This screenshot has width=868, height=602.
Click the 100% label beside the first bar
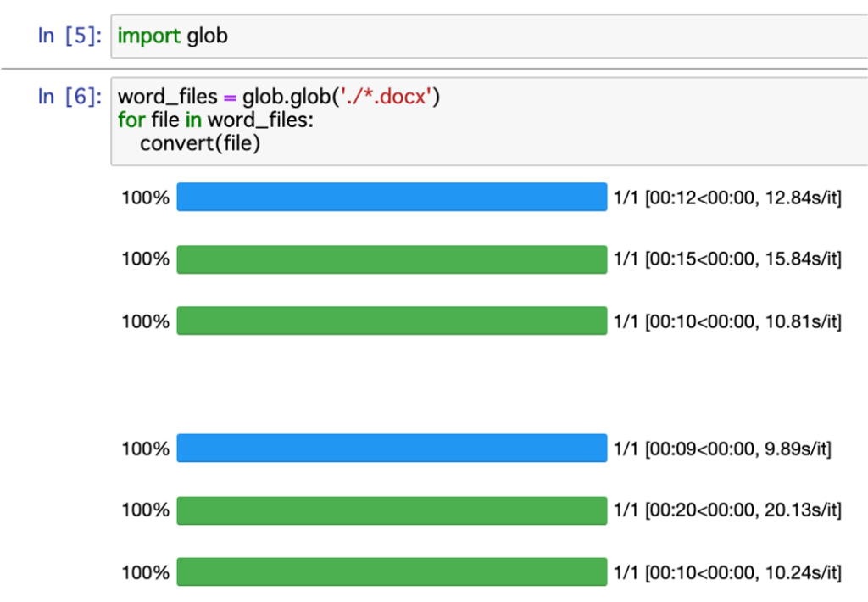(x=145, y=197)
